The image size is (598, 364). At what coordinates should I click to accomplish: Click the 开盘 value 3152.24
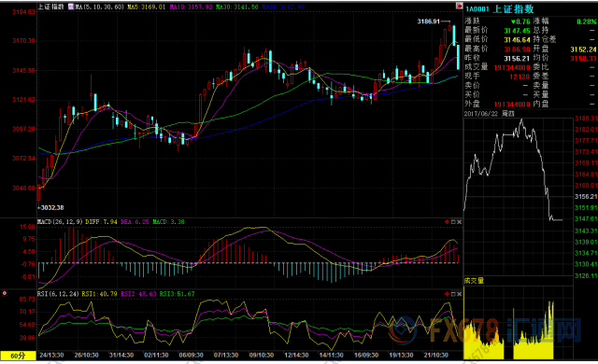(583, 49)
